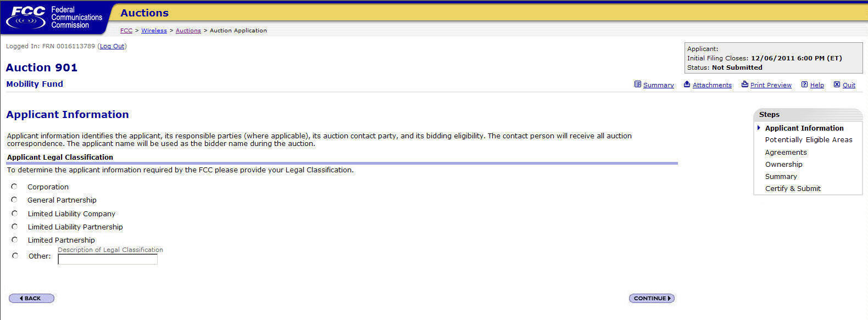This screenshot has height=320, width=868.
Task: Click the Help question mark icon
Action: pos(804,85)
